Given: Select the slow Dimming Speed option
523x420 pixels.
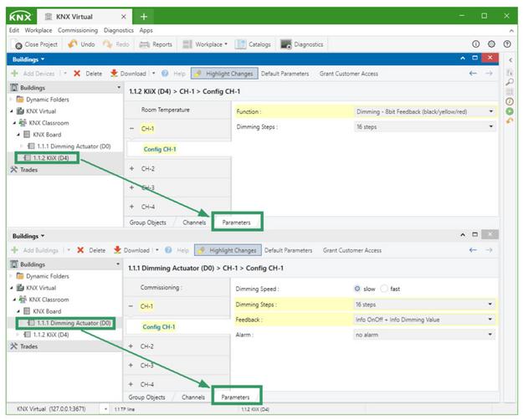Looking at the screenshot, I should 359,289.
